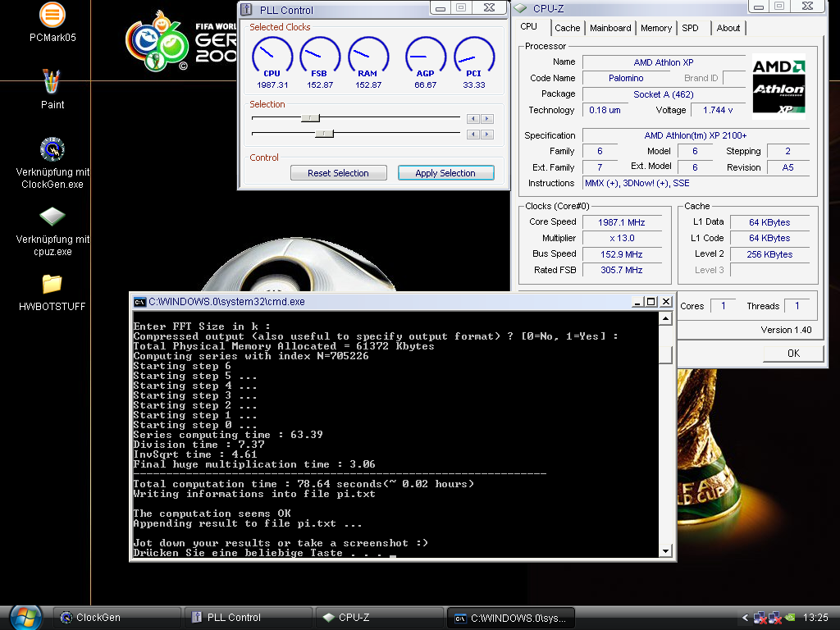Viewport: 840px width, 630px height.
Task: Click cmd window scrollbar down arrow
Action: (665, 550)
